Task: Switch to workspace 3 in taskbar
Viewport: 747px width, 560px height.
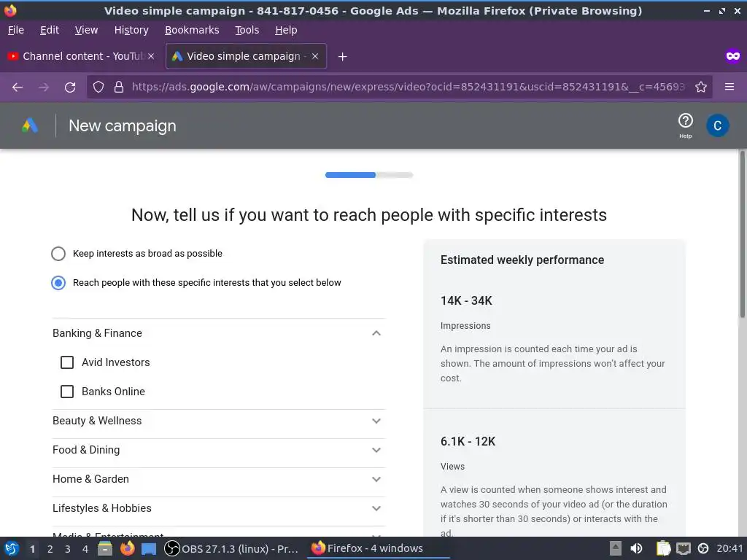Action: coord(67,549)
